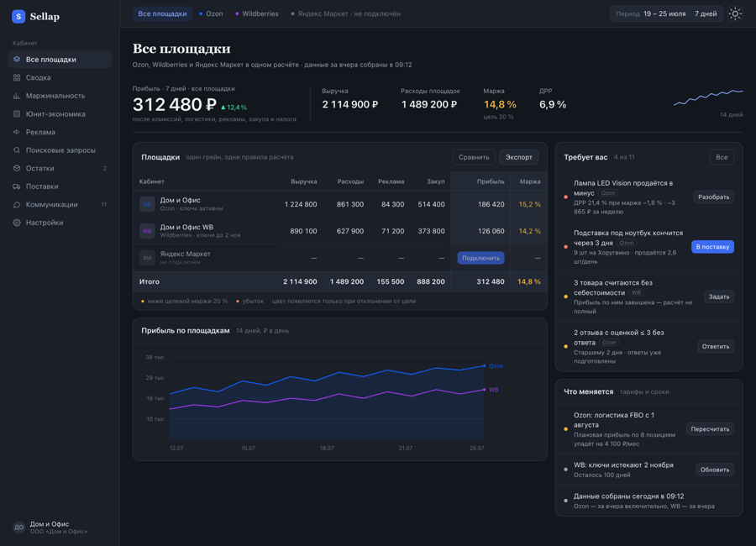756x546 pixels.
Task: Click the OZ marketplace badge of Дом и Офис
Action: (x=147, y=204)
